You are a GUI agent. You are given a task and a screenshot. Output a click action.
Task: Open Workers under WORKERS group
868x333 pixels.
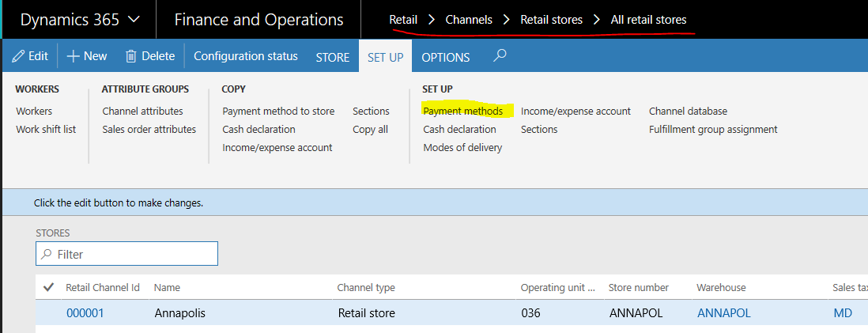click(x=34, y=112)
